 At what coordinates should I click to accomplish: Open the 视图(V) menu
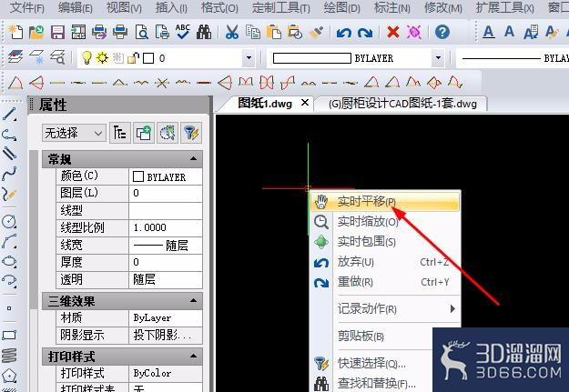[124, 7]
